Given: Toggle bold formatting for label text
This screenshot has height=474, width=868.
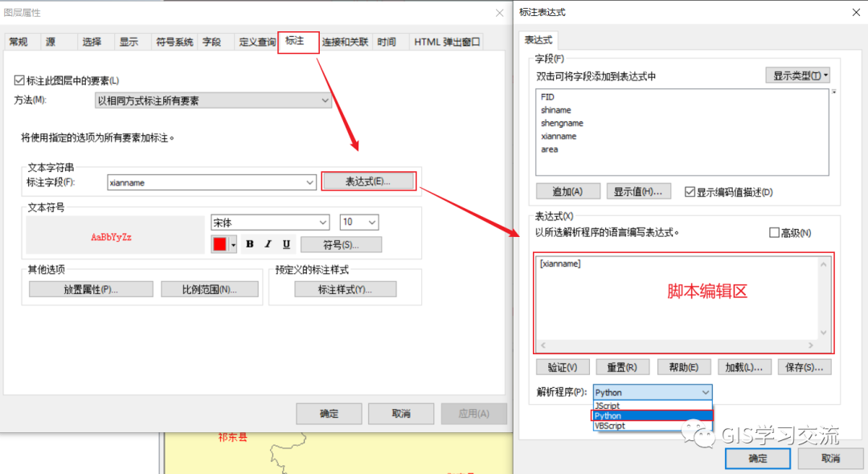Looking at the screenshot, I should click(250, 243).
